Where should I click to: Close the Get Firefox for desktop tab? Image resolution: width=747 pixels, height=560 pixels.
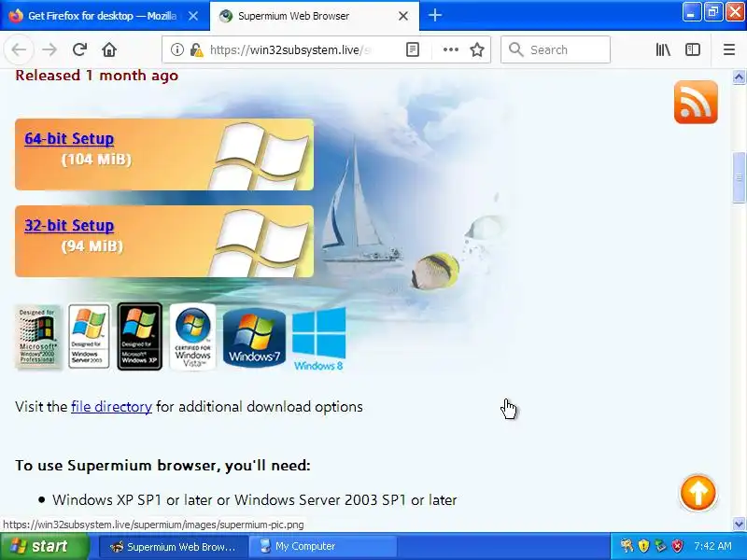[x=193, y=16]
